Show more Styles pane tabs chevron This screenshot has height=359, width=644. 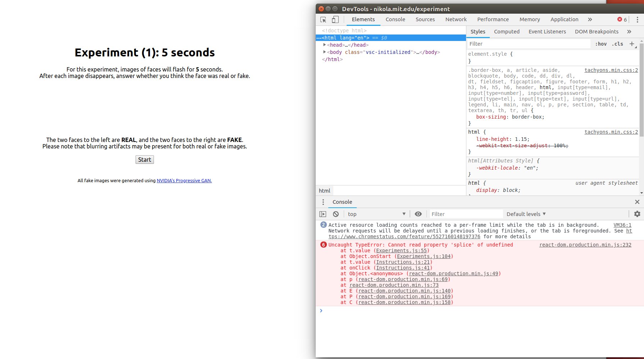pyautogui.click(x=629, y=32)
